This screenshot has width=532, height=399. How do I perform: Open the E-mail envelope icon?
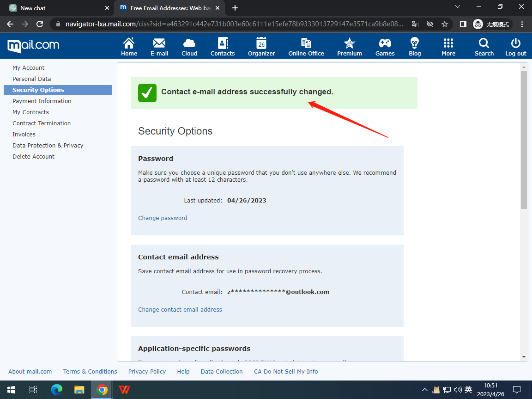(159, 44)
